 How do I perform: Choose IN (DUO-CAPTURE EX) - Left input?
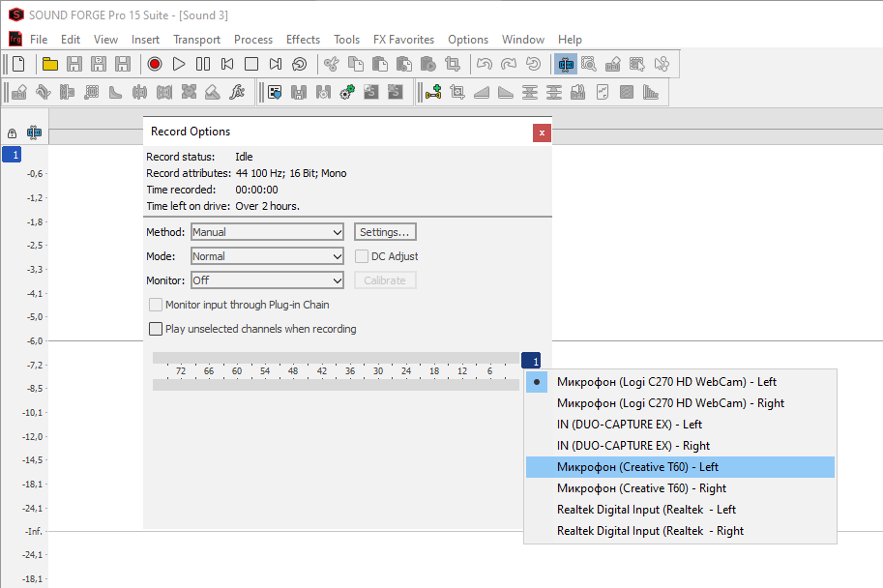click(680, 425)
